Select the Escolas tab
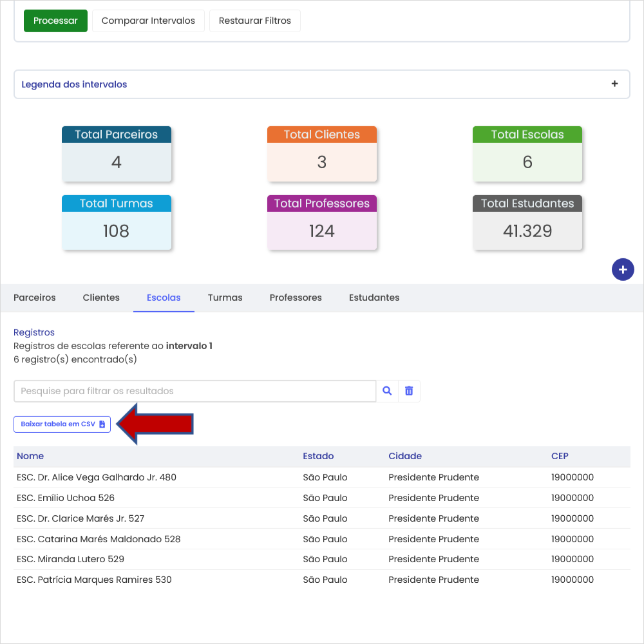The height and width of the screenshot is (644, 644). point(164,298)
